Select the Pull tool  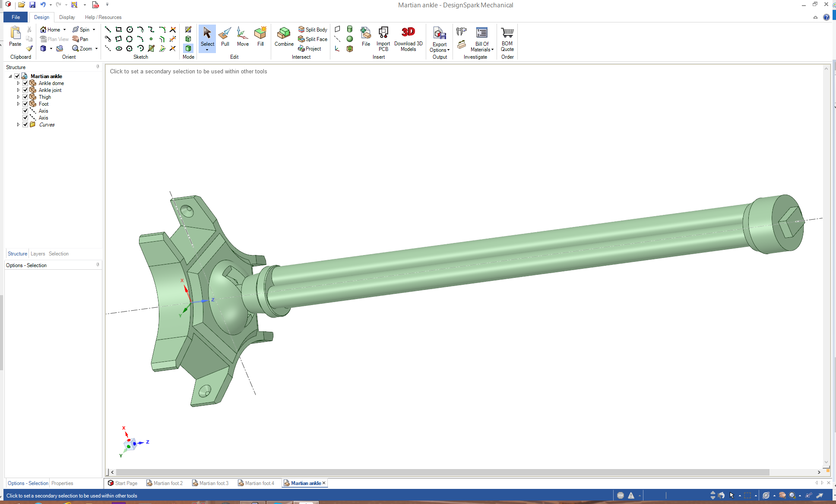[x=225, y=36]
